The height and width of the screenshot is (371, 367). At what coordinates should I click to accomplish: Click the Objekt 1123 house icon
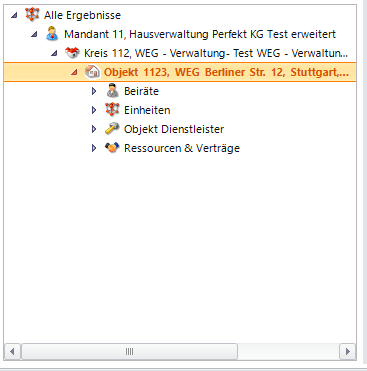92,72
